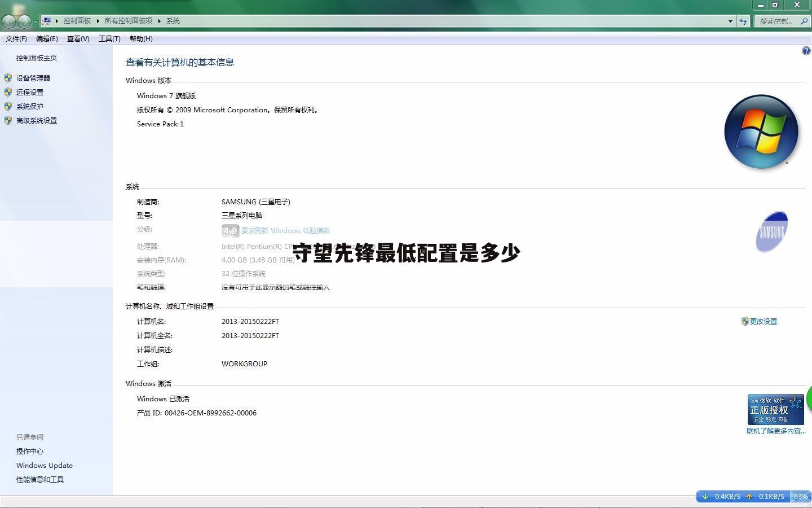812x508 pixels.
Task: Select the text Service Pack 1
Action: pyautogui.click(x=160, y=124)
